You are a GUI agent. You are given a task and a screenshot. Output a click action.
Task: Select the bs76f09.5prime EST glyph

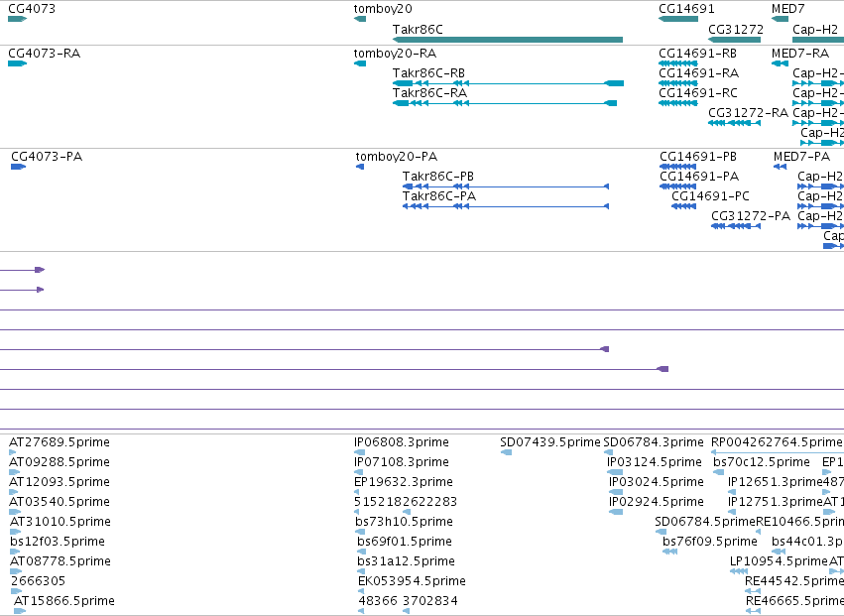tap(669, 552)
